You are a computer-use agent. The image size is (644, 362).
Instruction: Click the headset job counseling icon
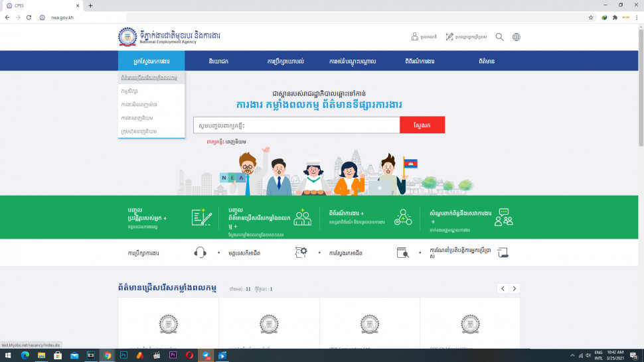click(200, 253)
